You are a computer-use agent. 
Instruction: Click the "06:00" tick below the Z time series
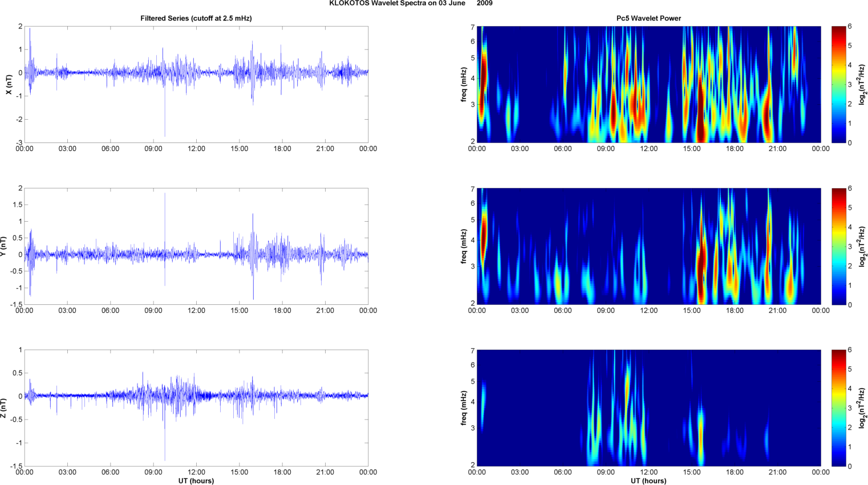click(110, 472)
